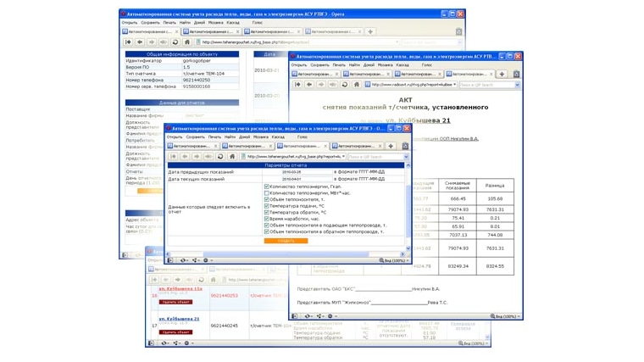Open address bar dropdown in AKT report window
The width and height of the screenshot is (644, 362).
pos(455,85)
